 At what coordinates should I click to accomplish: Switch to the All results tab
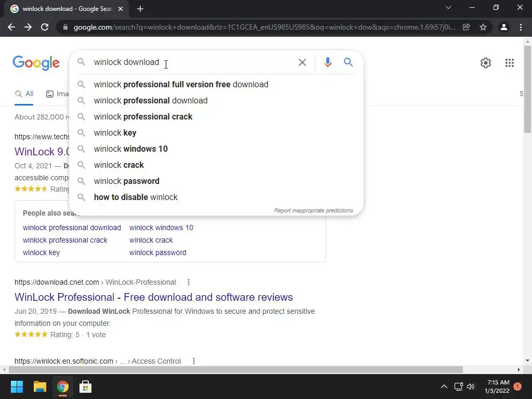pos(24,94)
